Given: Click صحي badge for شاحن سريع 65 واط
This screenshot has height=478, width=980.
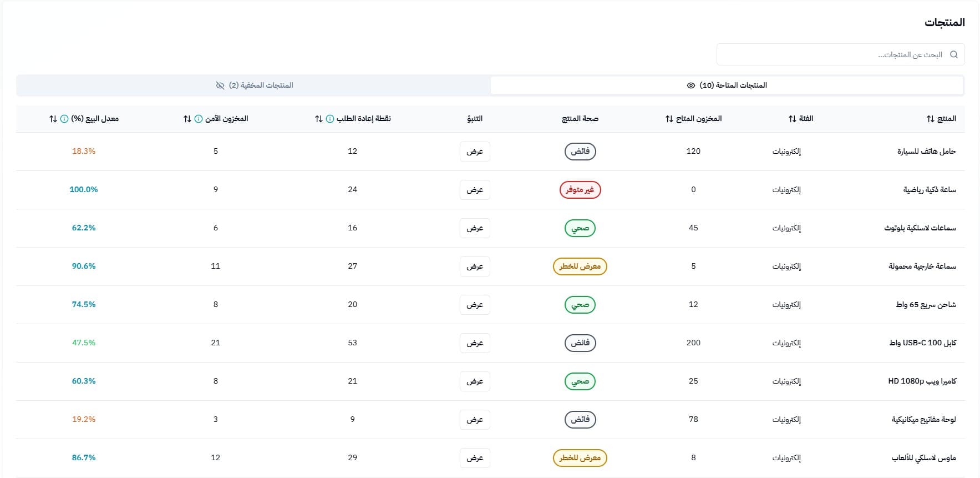Looking at the screenshot, I should coord(580,305).
